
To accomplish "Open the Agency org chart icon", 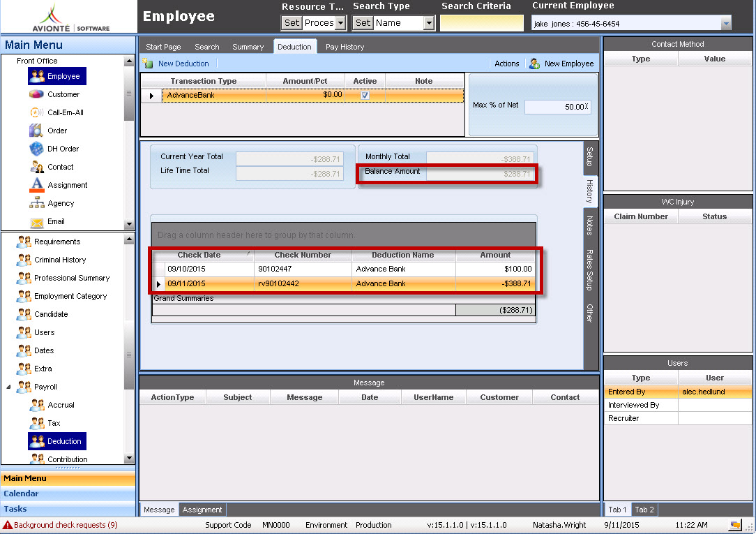I will click(x=37, y=203).
